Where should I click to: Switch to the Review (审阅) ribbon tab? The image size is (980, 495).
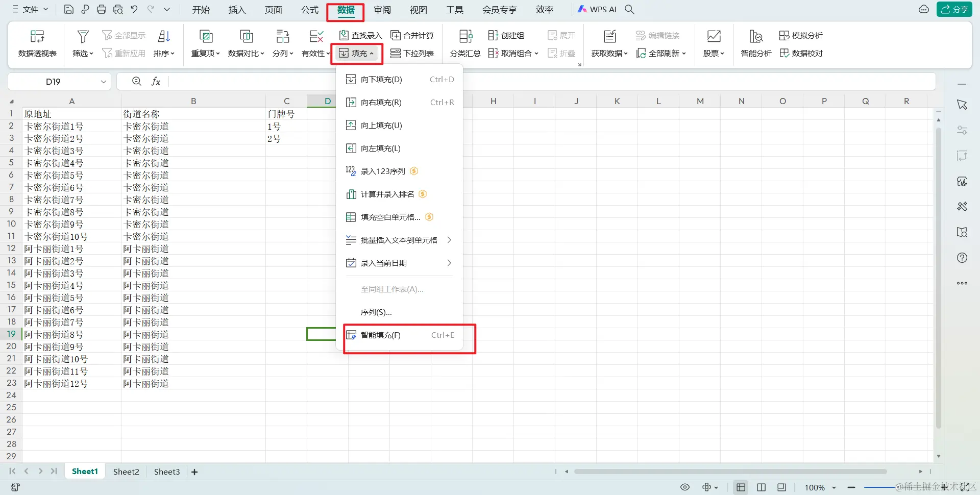click(x=382, y=9)
